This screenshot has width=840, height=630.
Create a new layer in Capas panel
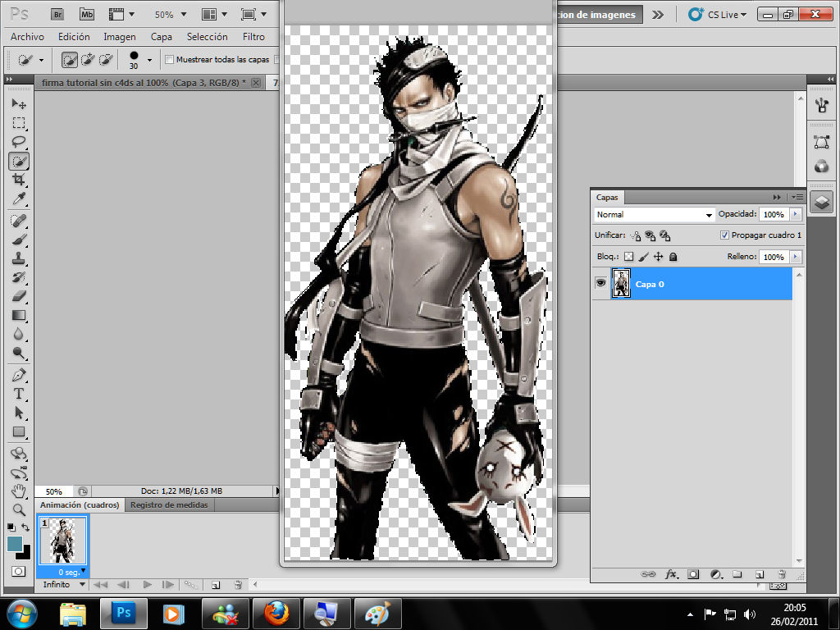pyautogui.click(x=759, y=574)
